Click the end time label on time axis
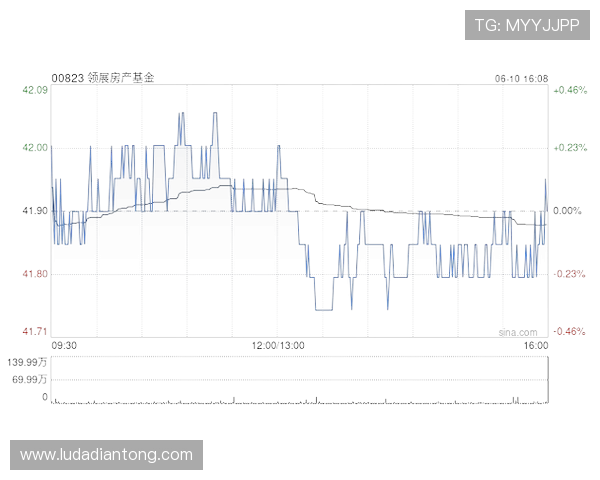600x480 pixels. point(536,345)
